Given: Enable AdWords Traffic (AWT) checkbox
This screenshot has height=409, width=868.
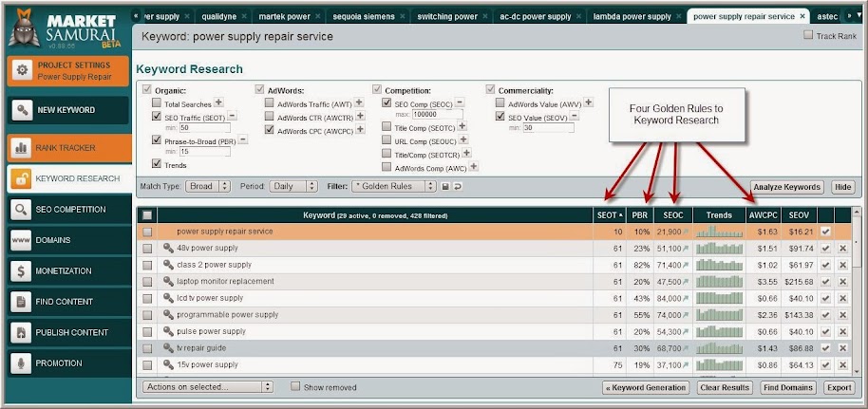Looking at the screenshot, I should (269, 102).
